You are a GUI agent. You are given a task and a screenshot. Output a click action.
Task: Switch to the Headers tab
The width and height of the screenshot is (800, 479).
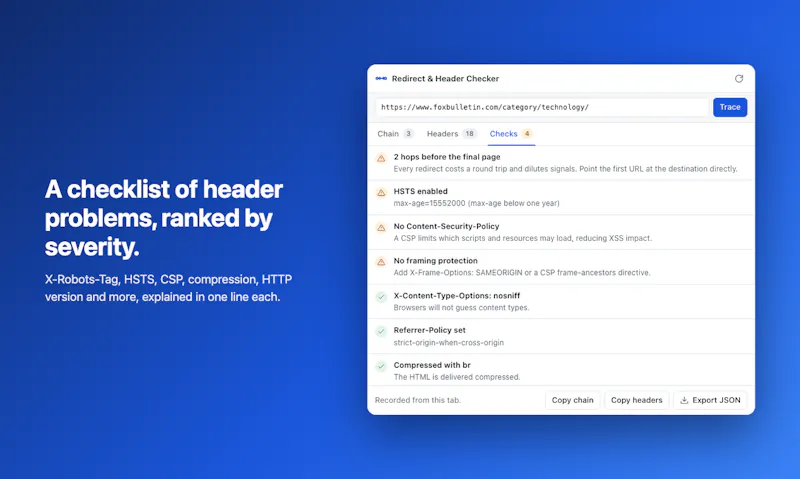pyautogui.click(x=452, y=134)
